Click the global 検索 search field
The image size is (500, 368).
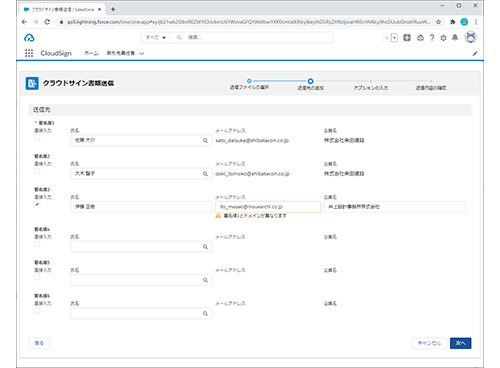pyautogui.click(x=252, y=38)
